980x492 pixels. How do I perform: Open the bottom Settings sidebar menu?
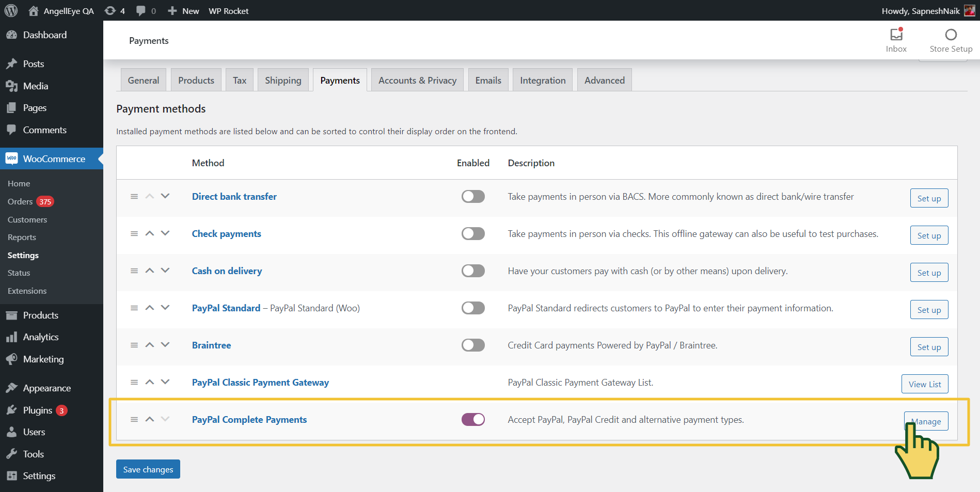pos(52,476)
